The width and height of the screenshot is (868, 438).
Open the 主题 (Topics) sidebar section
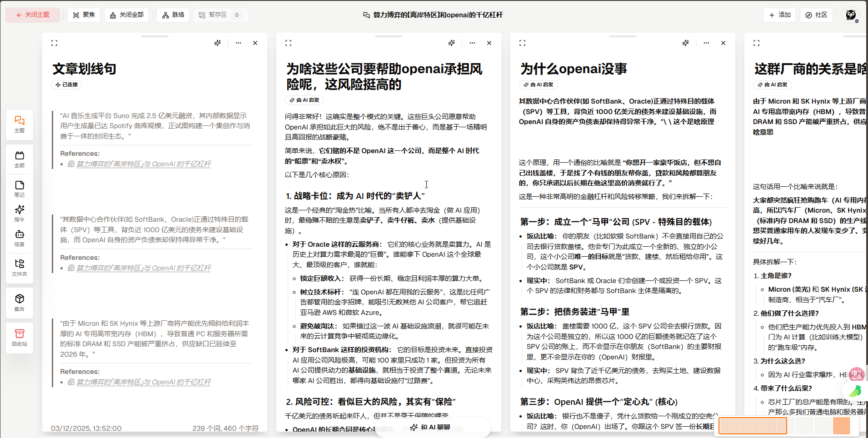click(x=20, y=124)
